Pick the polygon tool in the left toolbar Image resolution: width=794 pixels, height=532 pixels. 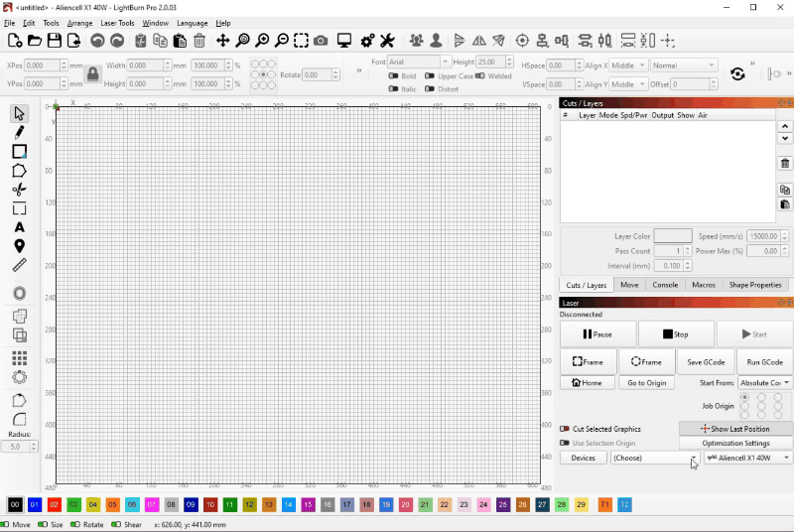coord(19,171)
